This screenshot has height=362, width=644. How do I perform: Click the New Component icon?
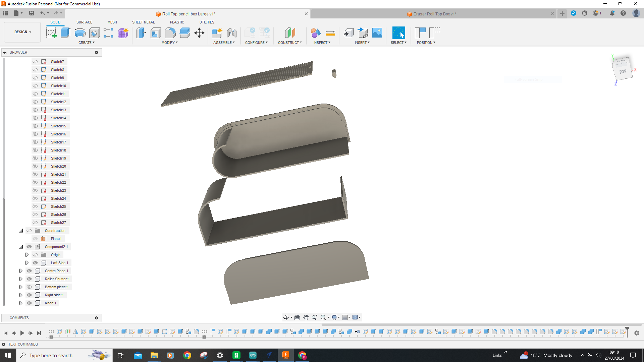(217, 33)
